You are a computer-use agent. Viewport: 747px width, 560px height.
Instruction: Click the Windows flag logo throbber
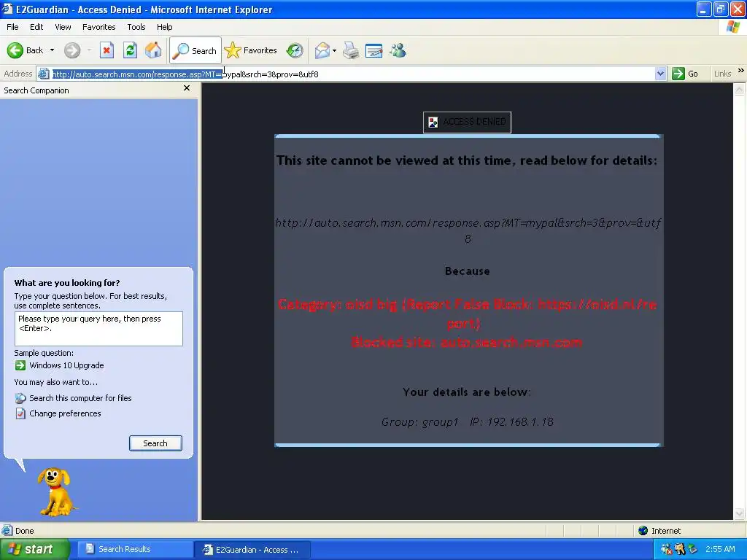pos(732,27)
